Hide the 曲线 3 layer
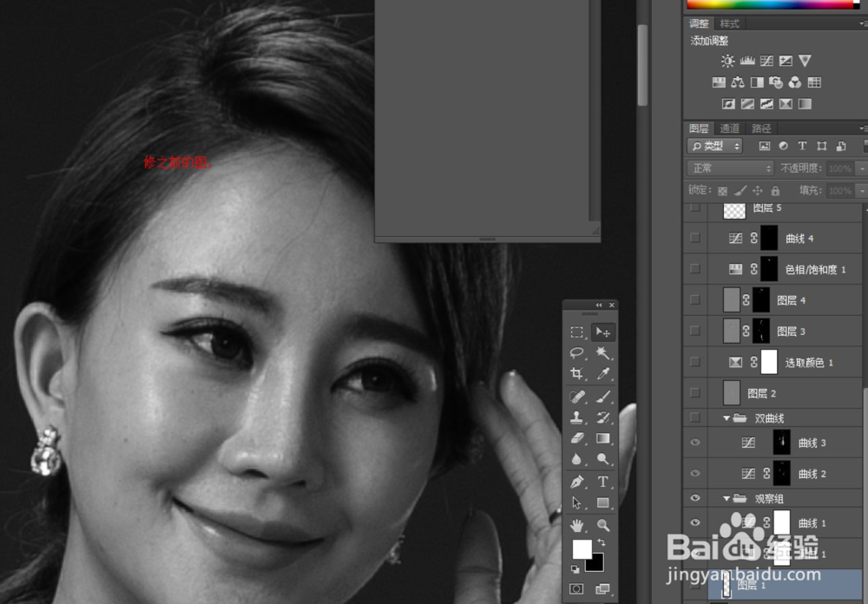This screenshot has width=868, height=604. pos(695,443)
